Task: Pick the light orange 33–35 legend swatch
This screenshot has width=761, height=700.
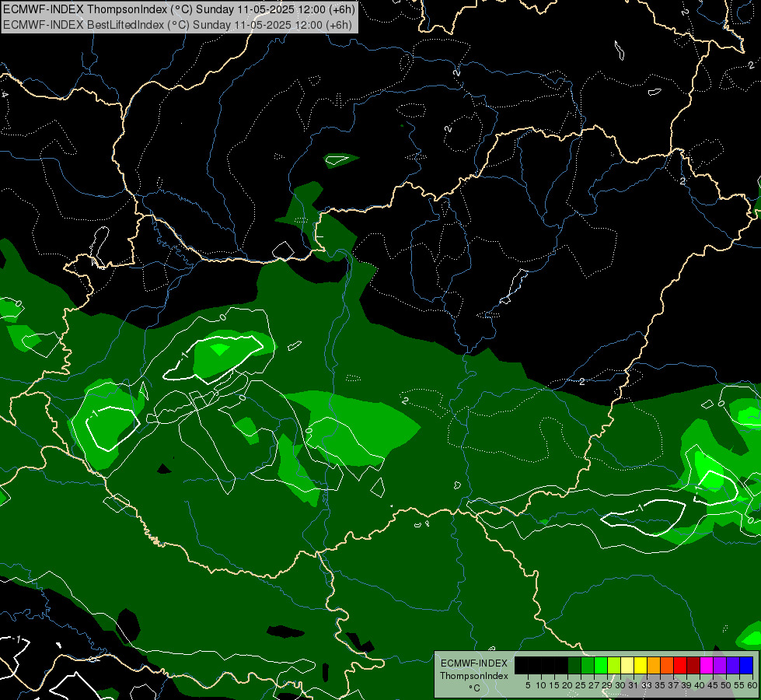Action: (x=655, y=665)
